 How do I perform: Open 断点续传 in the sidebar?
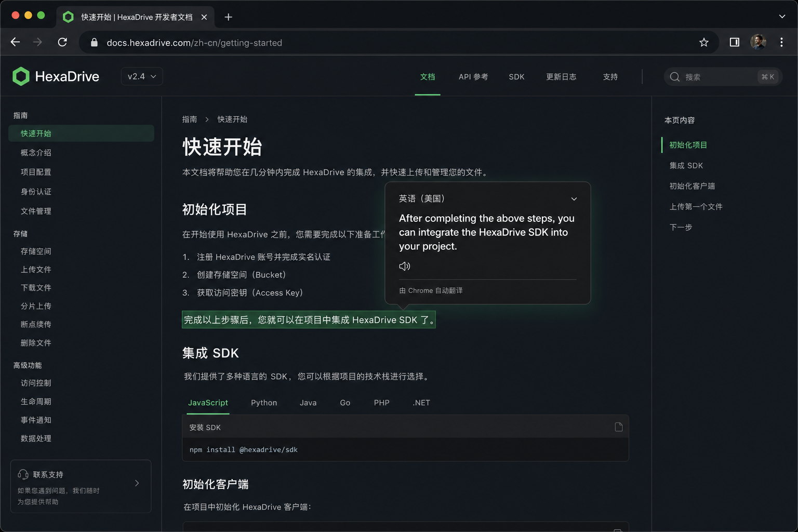[36, 324]
